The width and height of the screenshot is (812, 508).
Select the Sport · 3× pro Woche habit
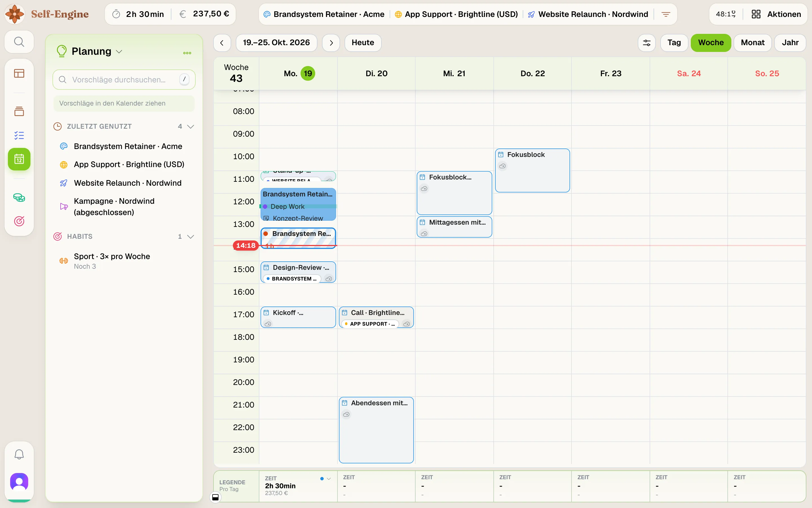pos(123,261)
